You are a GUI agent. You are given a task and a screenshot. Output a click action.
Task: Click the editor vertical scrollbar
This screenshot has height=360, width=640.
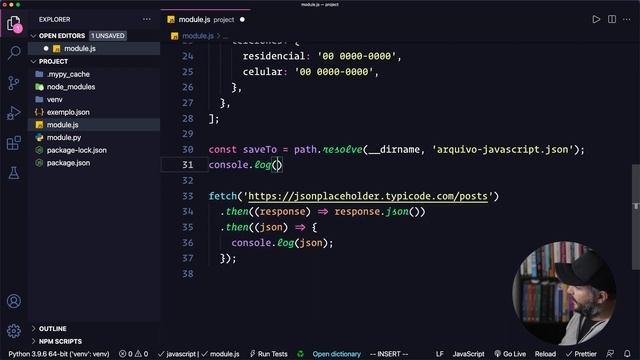[x=636, y=217]
